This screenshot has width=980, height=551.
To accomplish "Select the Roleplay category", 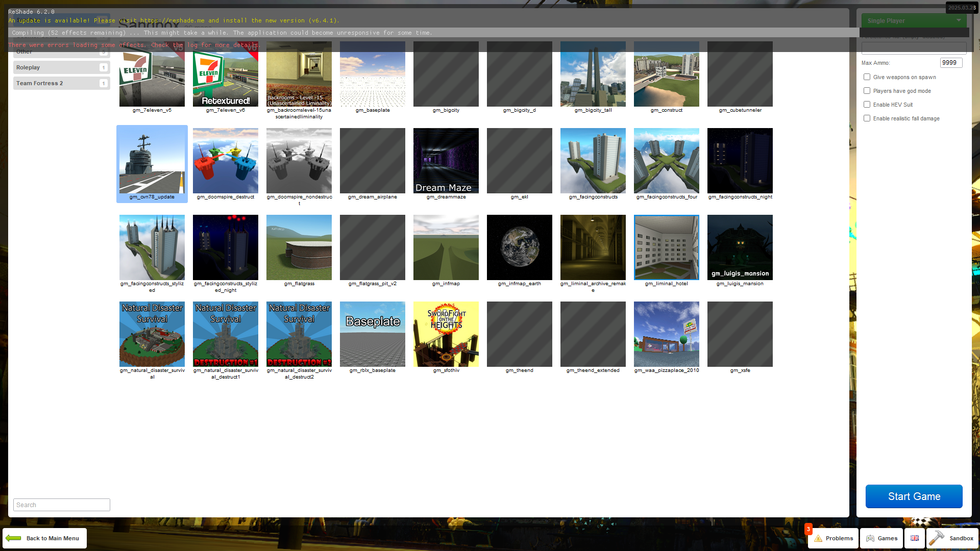I will [x=61, y=67].
